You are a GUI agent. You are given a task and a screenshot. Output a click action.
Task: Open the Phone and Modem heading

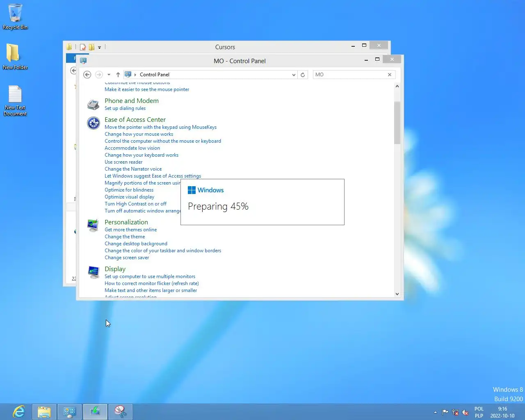tap(132, 100)
